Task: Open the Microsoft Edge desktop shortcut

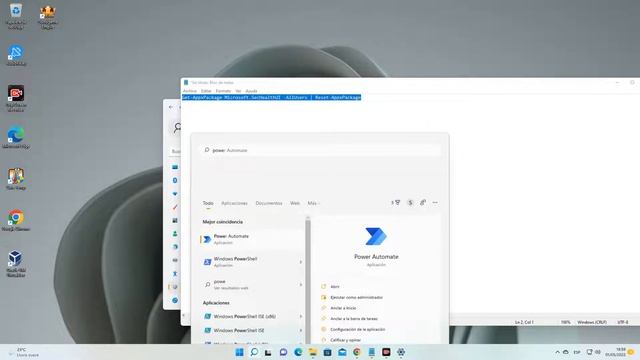Action: click(x=16, y=138)
